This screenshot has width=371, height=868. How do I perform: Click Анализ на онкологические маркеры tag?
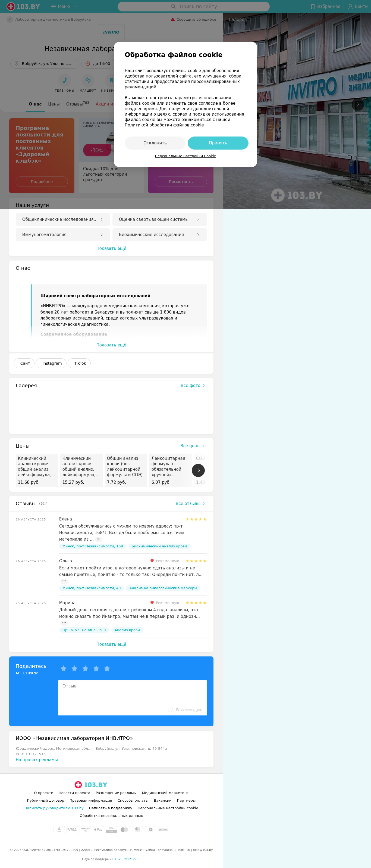coord(163,588)
